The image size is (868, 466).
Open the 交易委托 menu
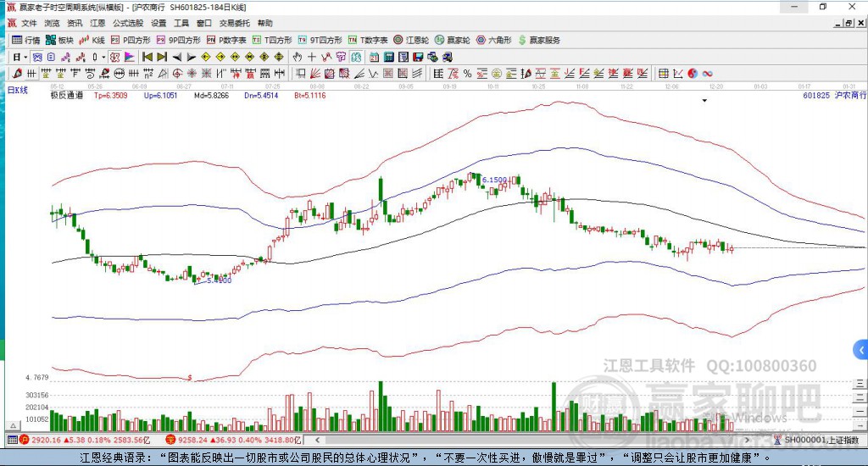[234, 23]
